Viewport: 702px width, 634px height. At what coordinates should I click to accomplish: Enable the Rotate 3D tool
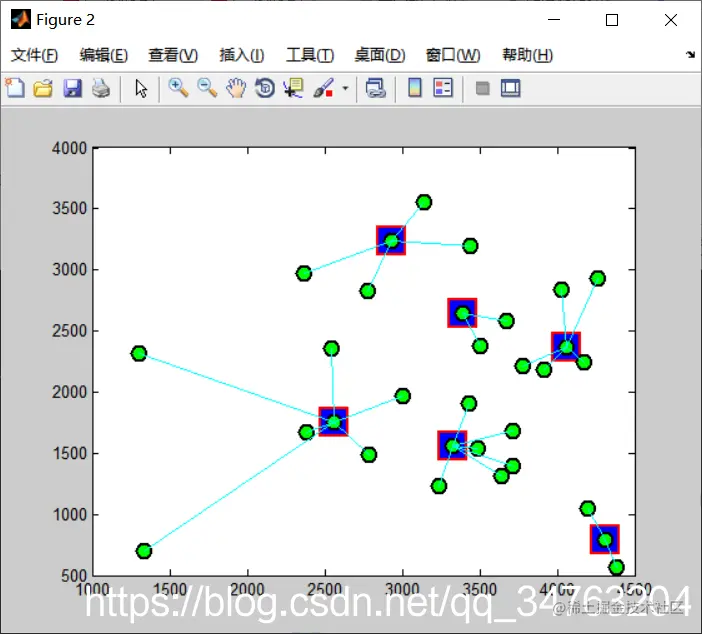click(265, 88)
